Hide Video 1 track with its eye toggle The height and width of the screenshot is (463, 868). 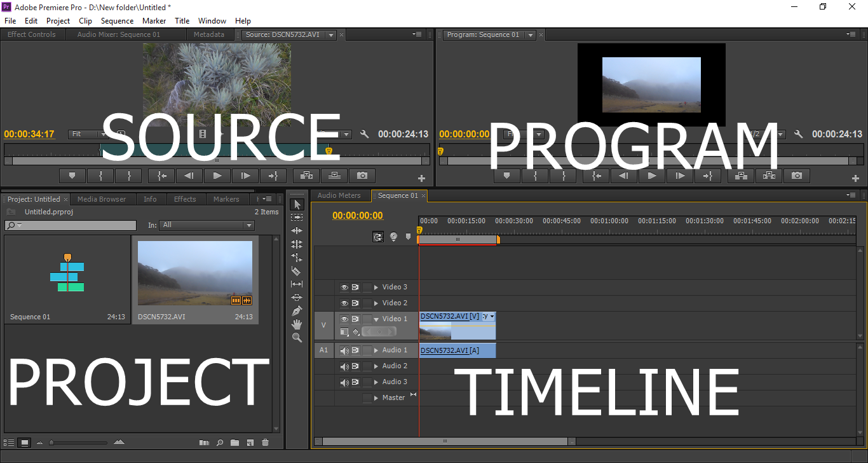click(x=345, y=319)
